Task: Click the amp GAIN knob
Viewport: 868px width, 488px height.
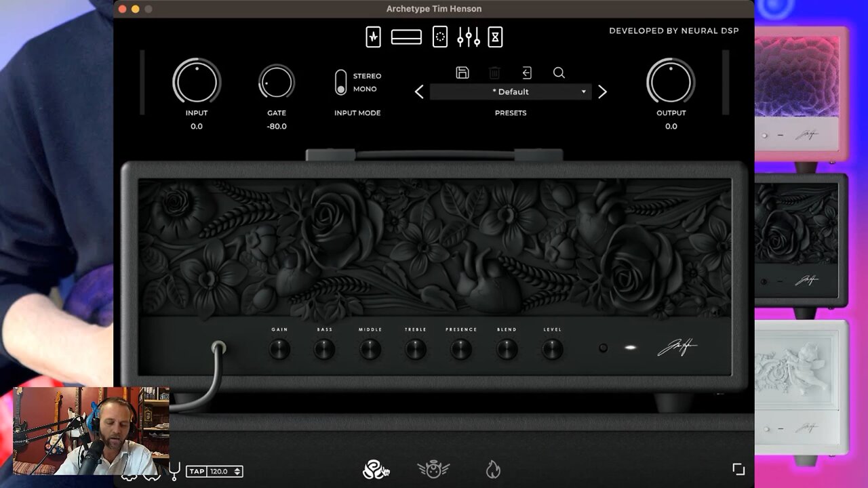Action: (x=279, y=349)
